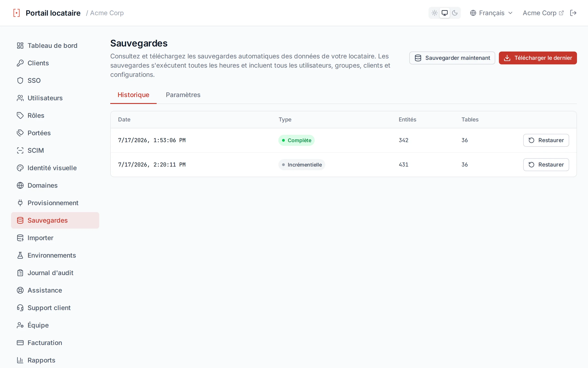Click the Clients key icon
Screen dimensions: 588x368
(x=20, y=63)
